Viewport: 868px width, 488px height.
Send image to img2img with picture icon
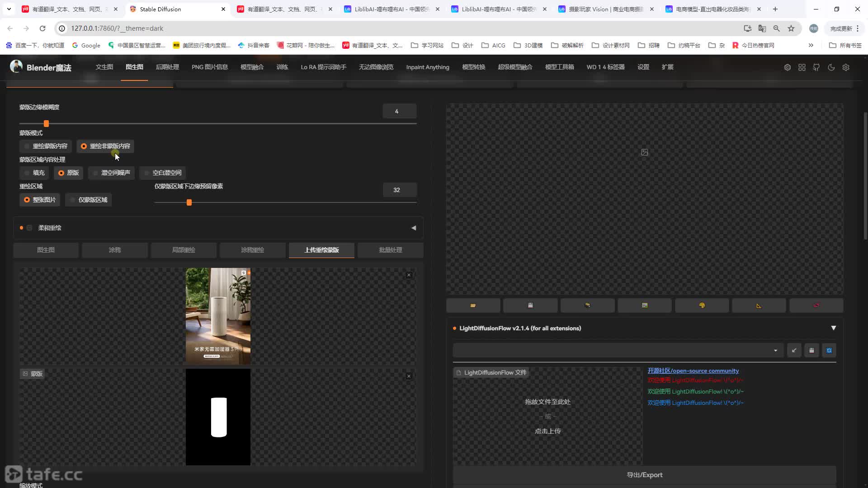tap(645, 305)
